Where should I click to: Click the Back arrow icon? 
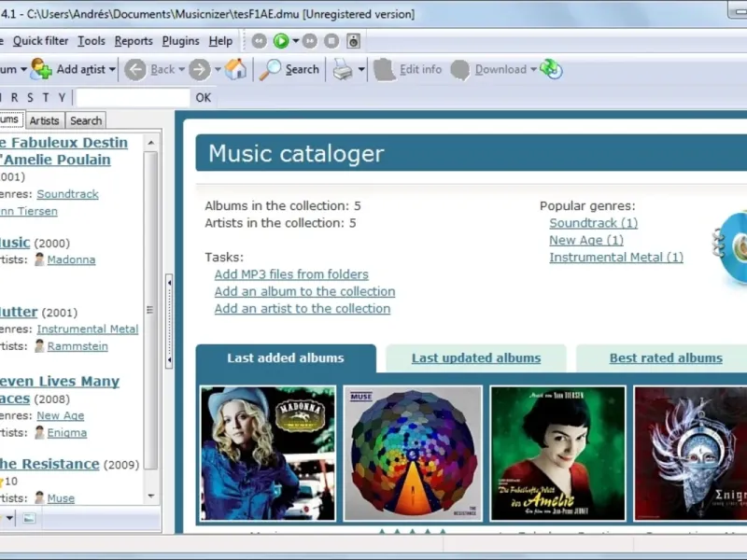pos(135,70)
